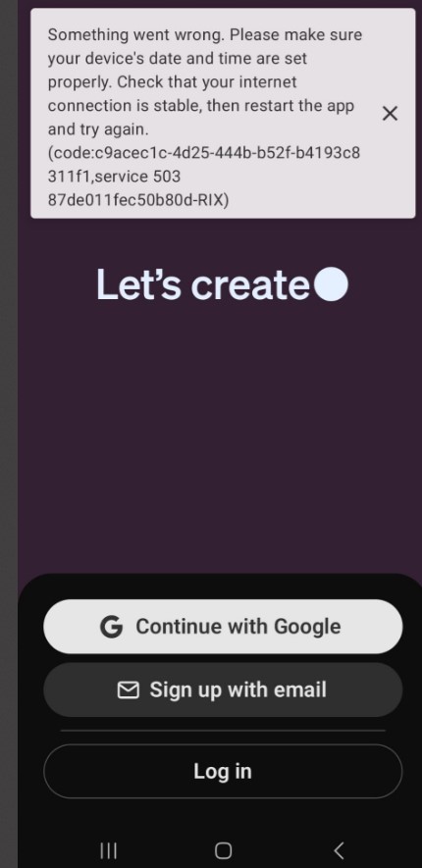Click the envelope icon beside Sign up
This screenshot has width=422, height=868.
[x=129, y=689]
